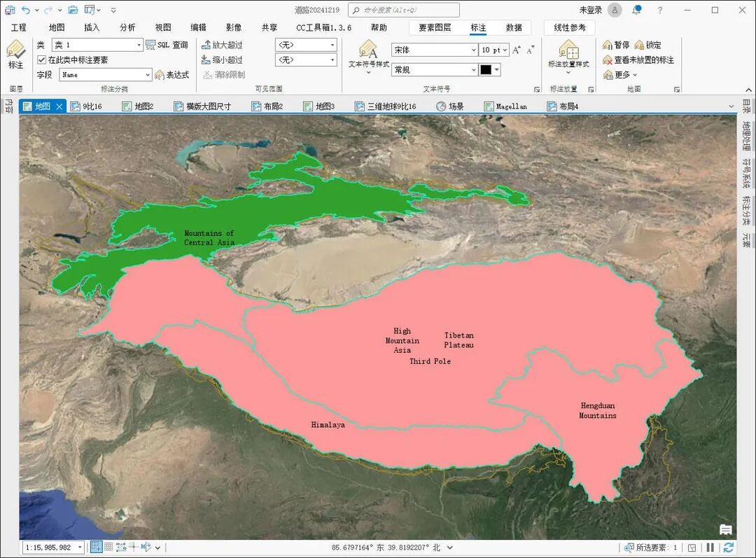This screenshot has height=558, width=756.
Task: Open the 放大超过 scale dropdown
Action: pyautogui.click(x=306, y=45)
